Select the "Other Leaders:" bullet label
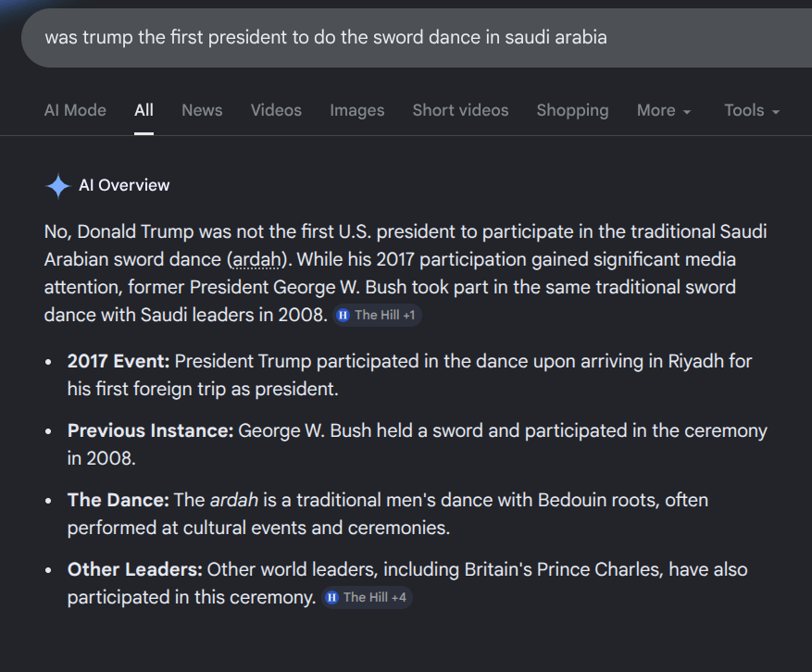Screen dimensions: 812x672 click(x=134, y=569)
